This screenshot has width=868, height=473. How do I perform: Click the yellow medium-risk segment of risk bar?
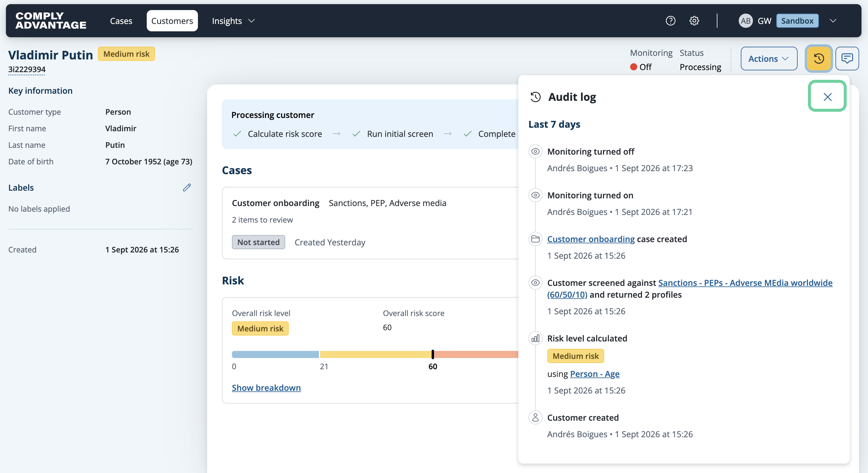(x=375, y=354)
